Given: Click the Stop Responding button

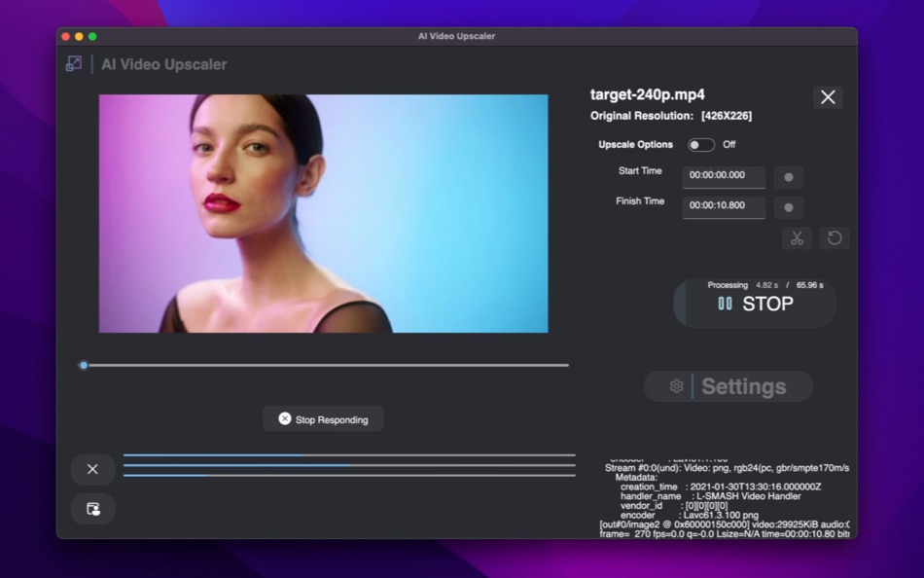Looking at the screenshot, I should tap(322, 419).
